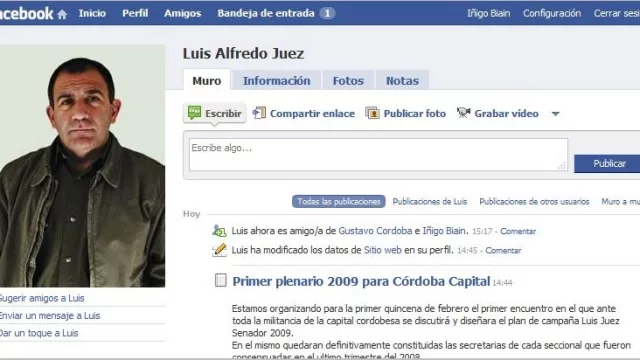This screenshot has width=640, height=360.
Task: Click the note icon beside Primer plenario
Action: (220, 280)
